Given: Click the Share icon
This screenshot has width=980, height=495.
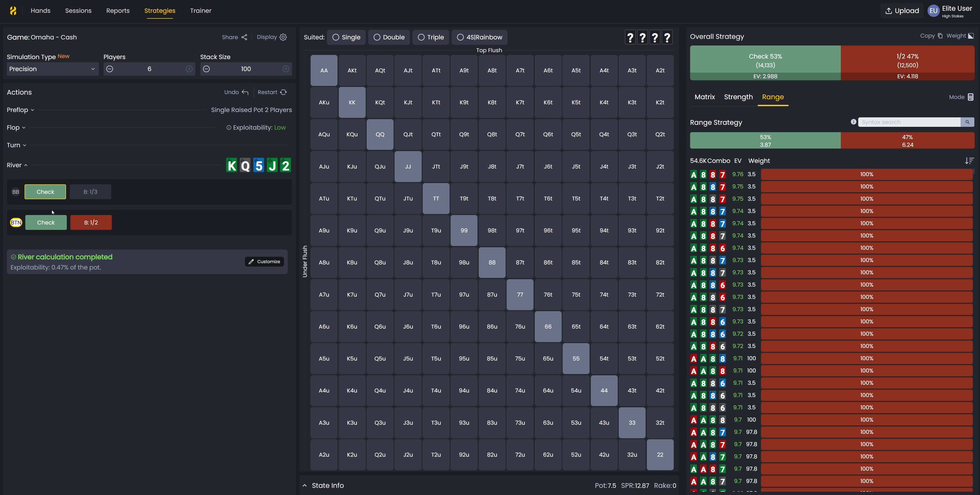Looking at the screenshot, I should [244, 37].
